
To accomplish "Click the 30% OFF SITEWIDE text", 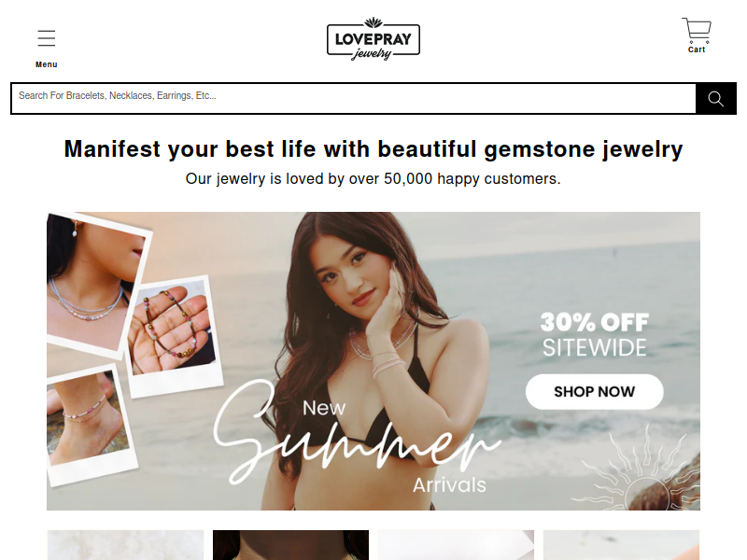I will tap(594, 335).
